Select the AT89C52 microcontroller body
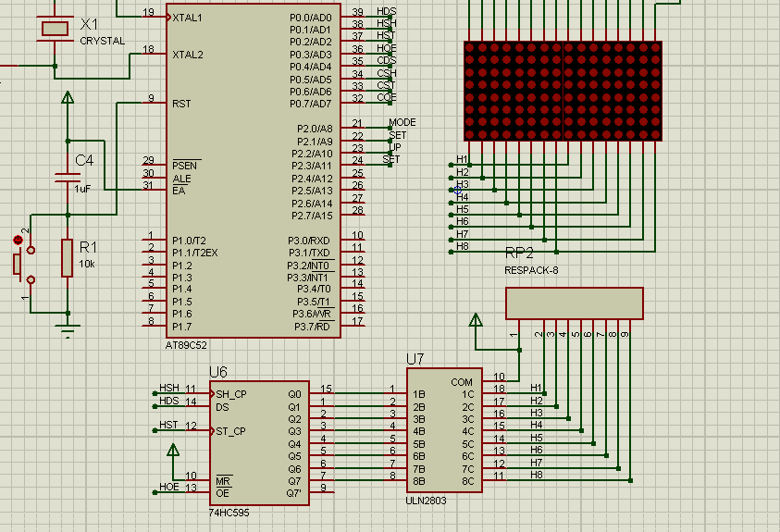 point(254,170)
